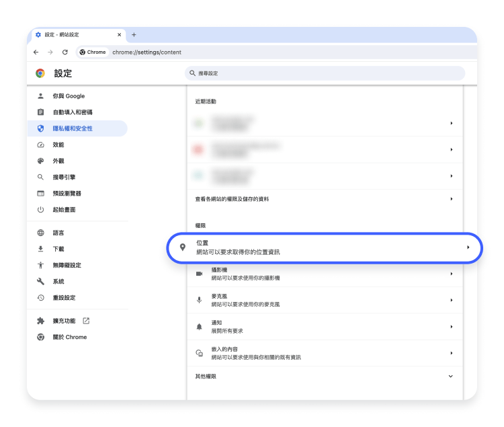Click the 搜尋設定 search field
The height and width of the screenshot is (427, 504).
pos(325,73)
